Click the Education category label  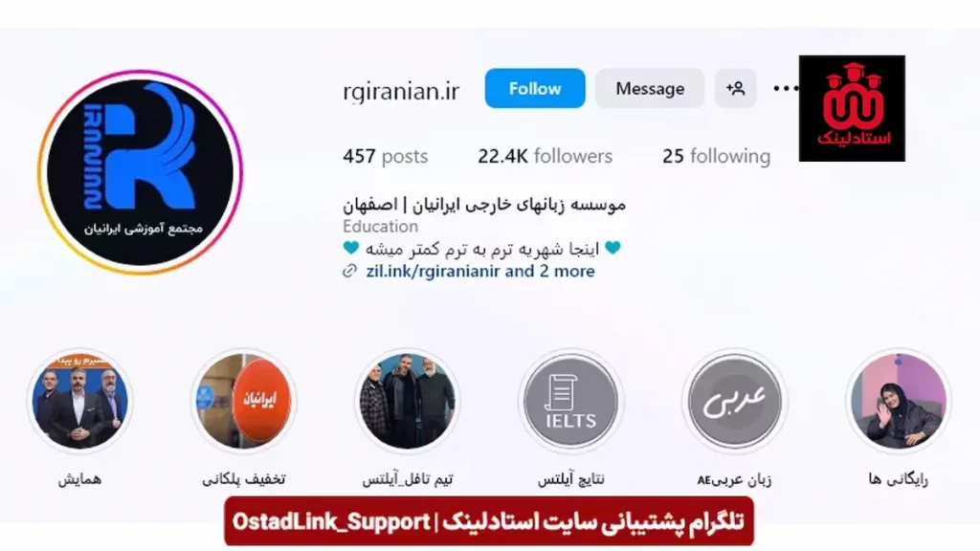click(380, 226)
